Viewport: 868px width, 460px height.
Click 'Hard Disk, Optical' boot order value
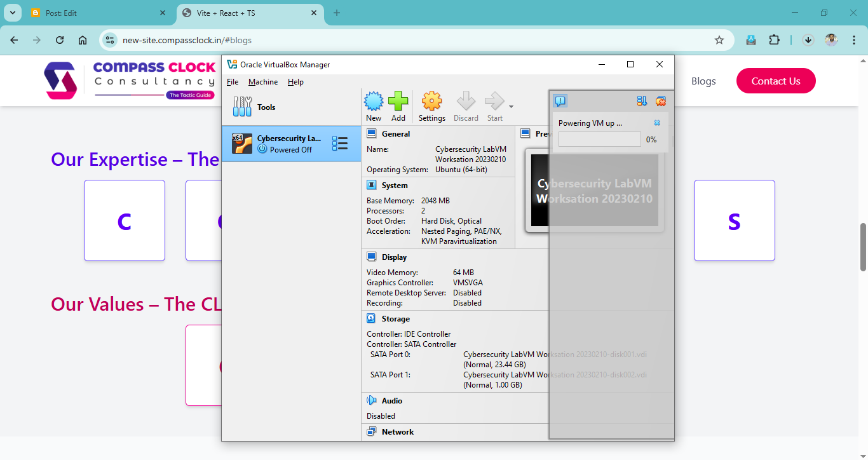pos(451,221)
